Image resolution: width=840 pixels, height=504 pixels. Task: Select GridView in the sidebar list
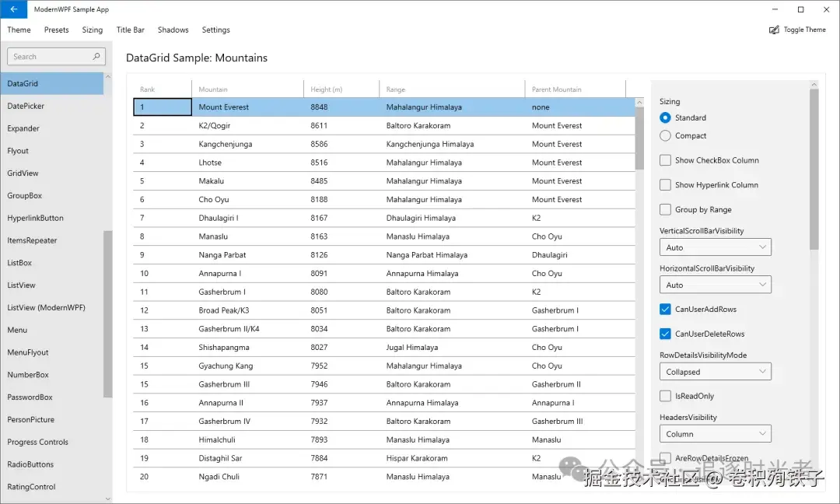[52, 173]
